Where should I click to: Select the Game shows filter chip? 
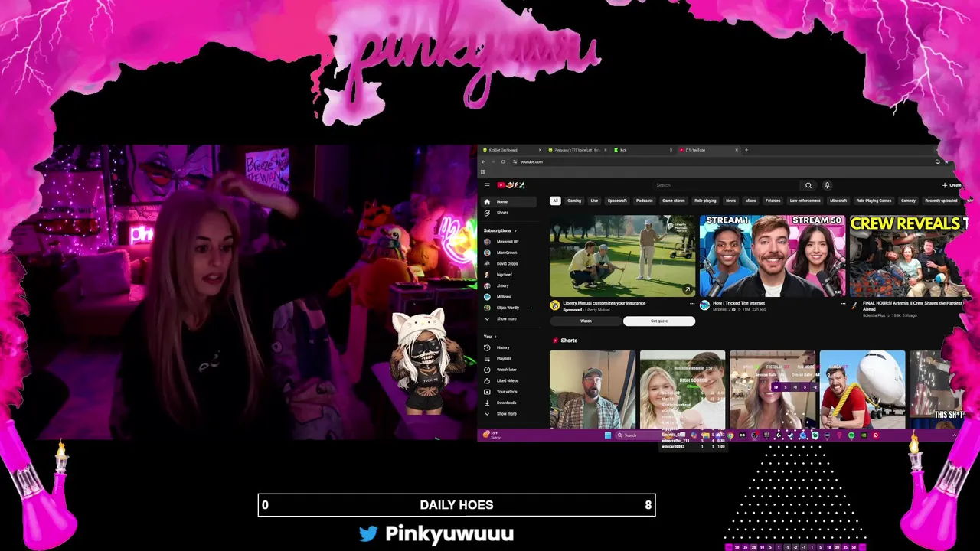(x=674, y=201)
